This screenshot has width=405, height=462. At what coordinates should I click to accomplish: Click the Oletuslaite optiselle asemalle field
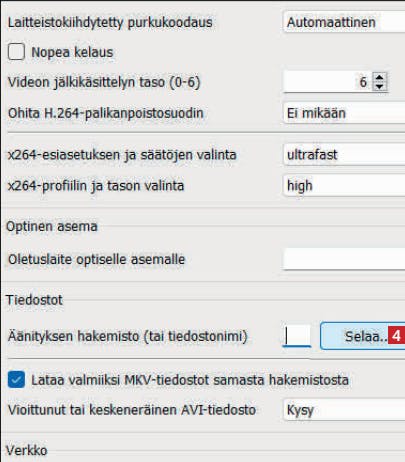pyautogui.click(x=344, y=259)
